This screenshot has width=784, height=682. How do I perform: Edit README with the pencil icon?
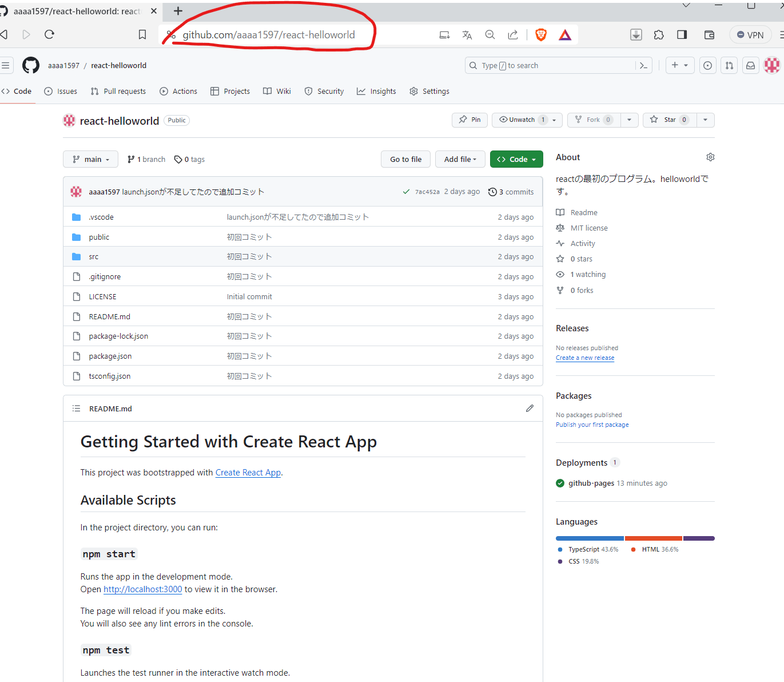[530, 408]
